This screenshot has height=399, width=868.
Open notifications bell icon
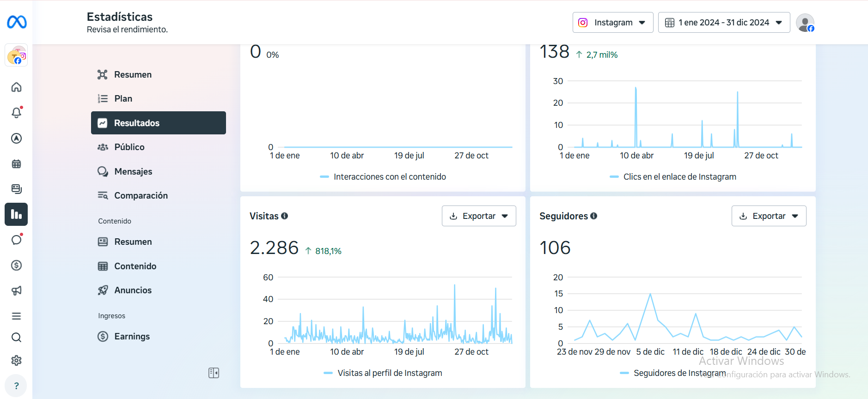(17, 113)
